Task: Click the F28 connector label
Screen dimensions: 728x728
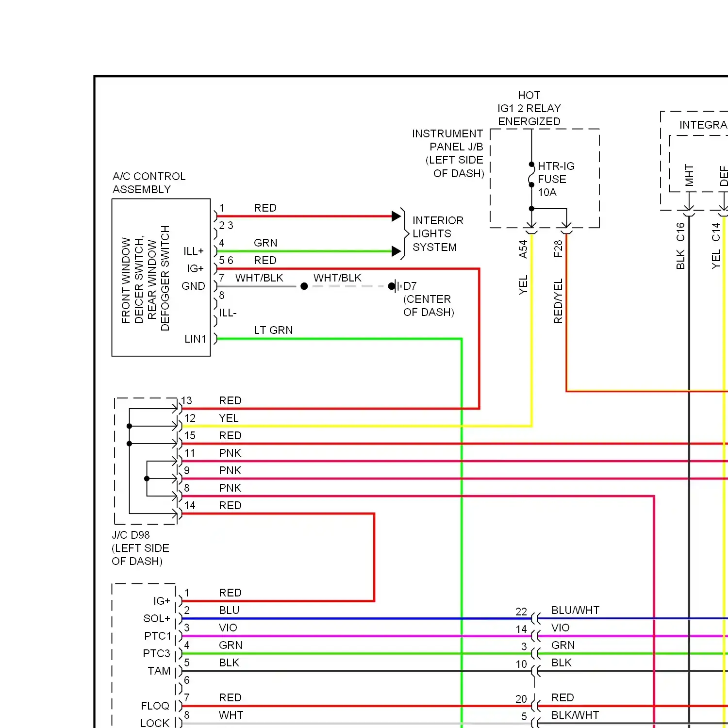Action: coord(558,248)
